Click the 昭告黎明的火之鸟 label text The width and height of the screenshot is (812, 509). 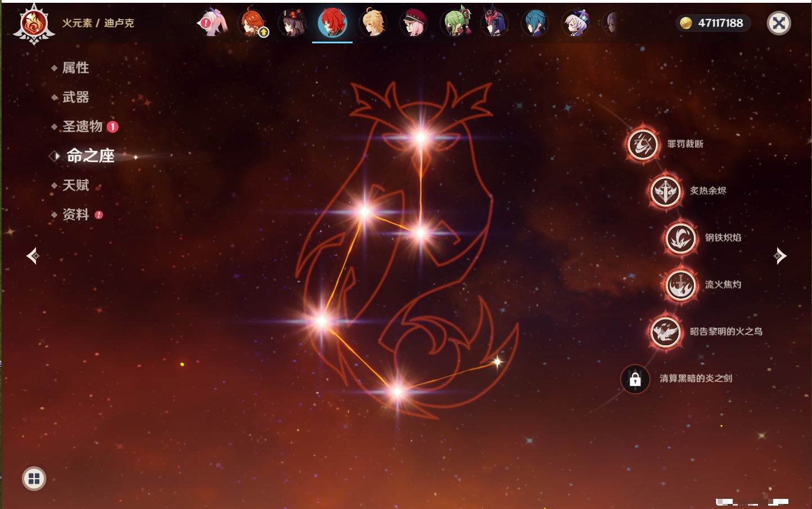(x=726, y=331)
